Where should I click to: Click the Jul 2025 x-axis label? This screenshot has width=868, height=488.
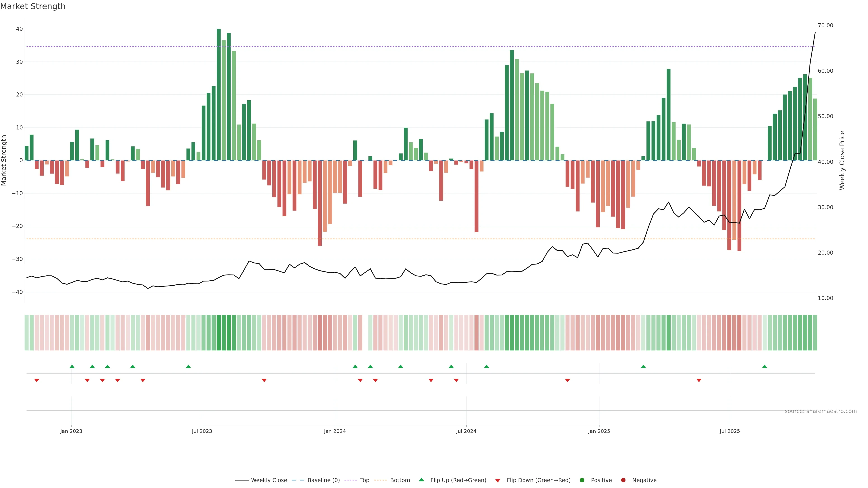[729, 431]
